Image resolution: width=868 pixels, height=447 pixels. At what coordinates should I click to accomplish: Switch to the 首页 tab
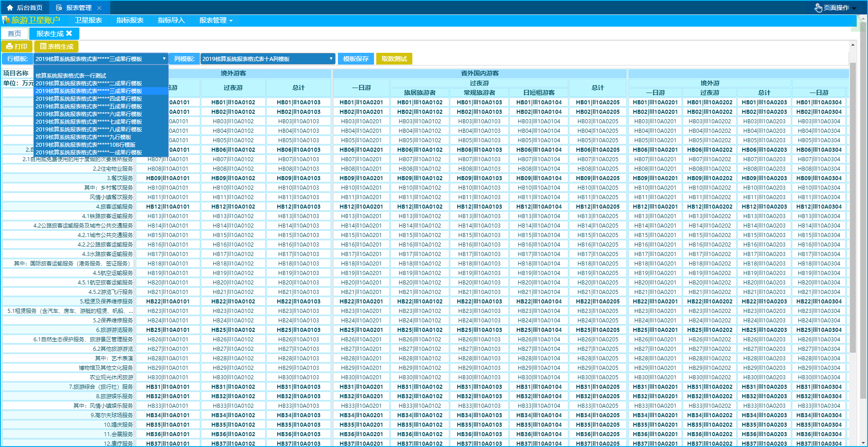click(x=14, y=33)
